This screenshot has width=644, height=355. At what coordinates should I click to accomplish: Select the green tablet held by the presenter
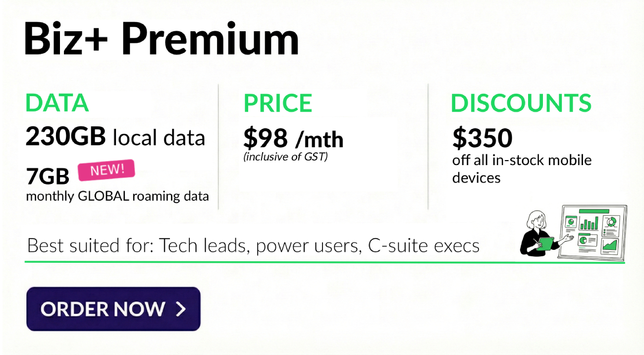click(x=546, y=243)
